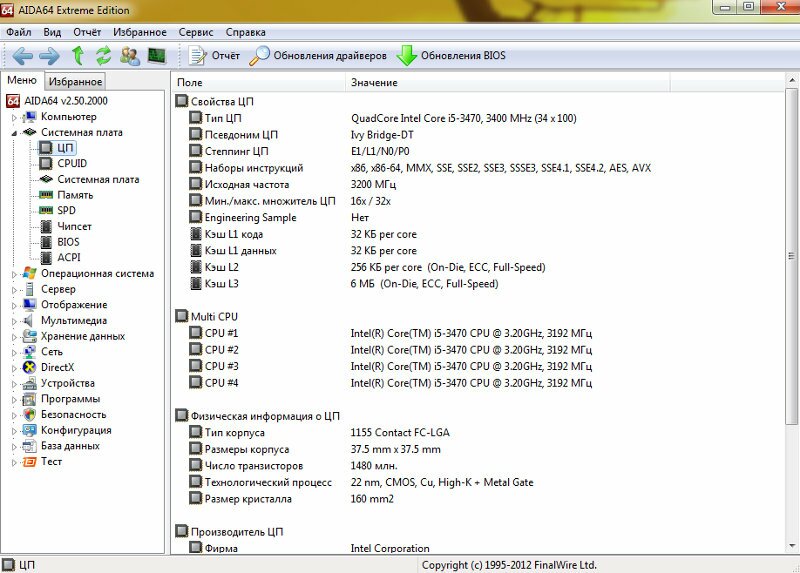Click the Программы icon in tree
The width and height of the screenshot is (800, 573).
[30, 399]
